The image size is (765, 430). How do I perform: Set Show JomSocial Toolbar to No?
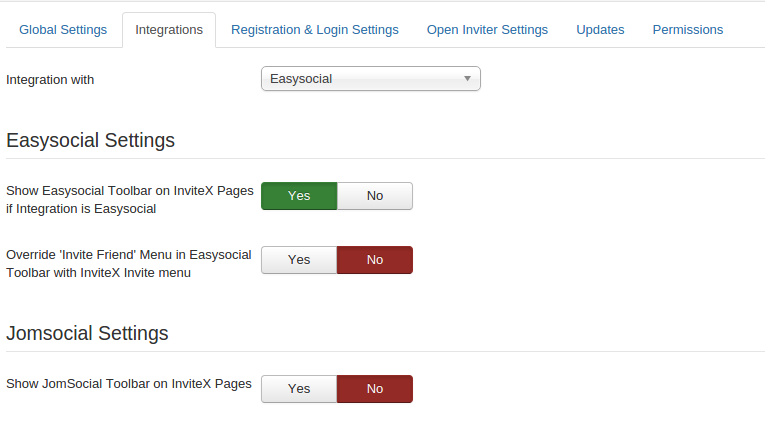click(x=375, y=389)
